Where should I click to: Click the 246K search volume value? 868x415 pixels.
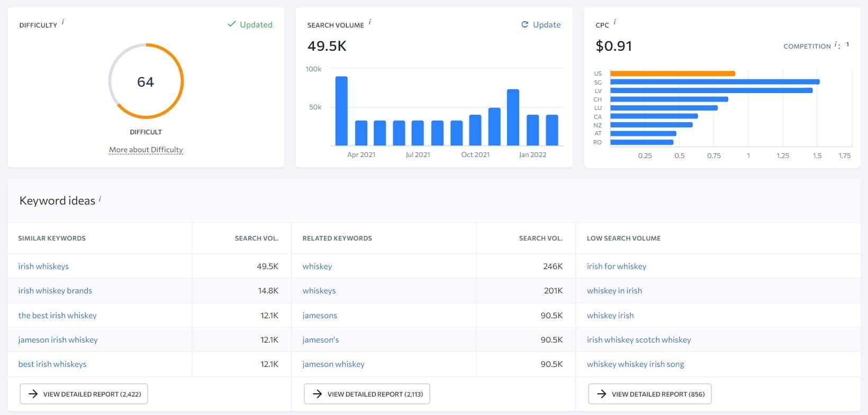coord(553,266)
